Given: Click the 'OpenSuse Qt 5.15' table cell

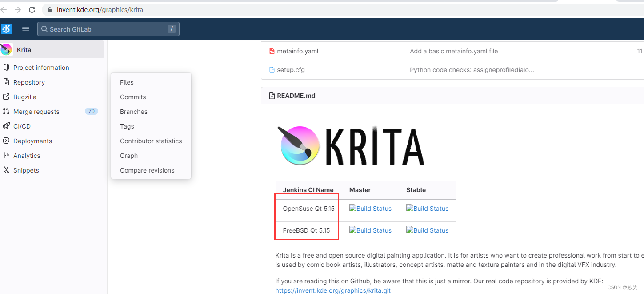Looking at the screenshot, I should coord(309,210).
